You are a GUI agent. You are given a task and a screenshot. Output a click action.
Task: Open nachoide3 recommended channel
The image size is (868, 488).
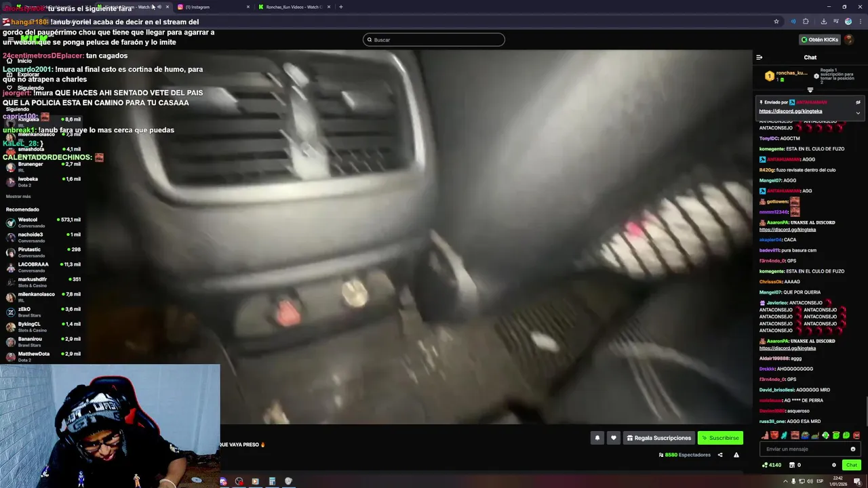coord(43,237)
